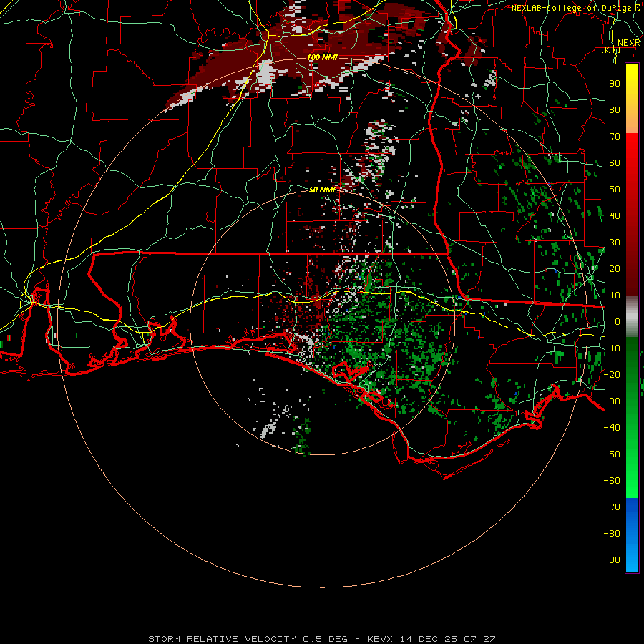The width and height of the screenshot is (644, 644).
Task: Click the 60 value on velocity scale
Action: pos(615,163)
